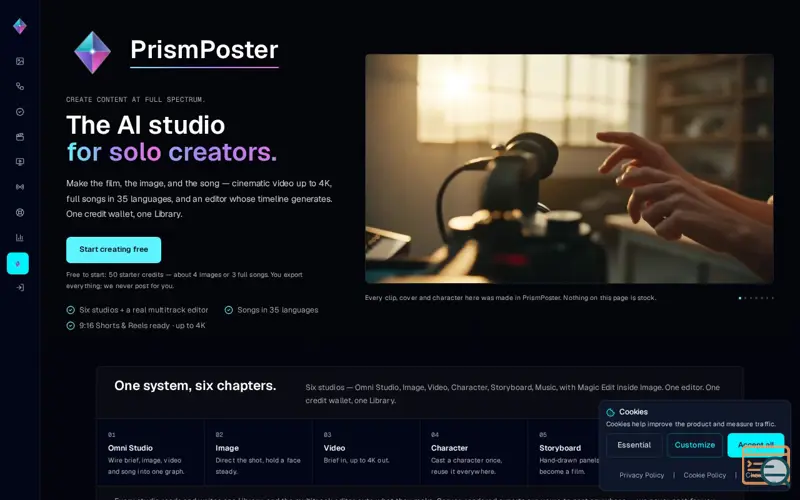The width and height of the screenshot is (800, 500).
Task: Click 'CREATE CONTENT AT FULL SPECTRUM.' tagline
Action: click(x=135, y=99)
